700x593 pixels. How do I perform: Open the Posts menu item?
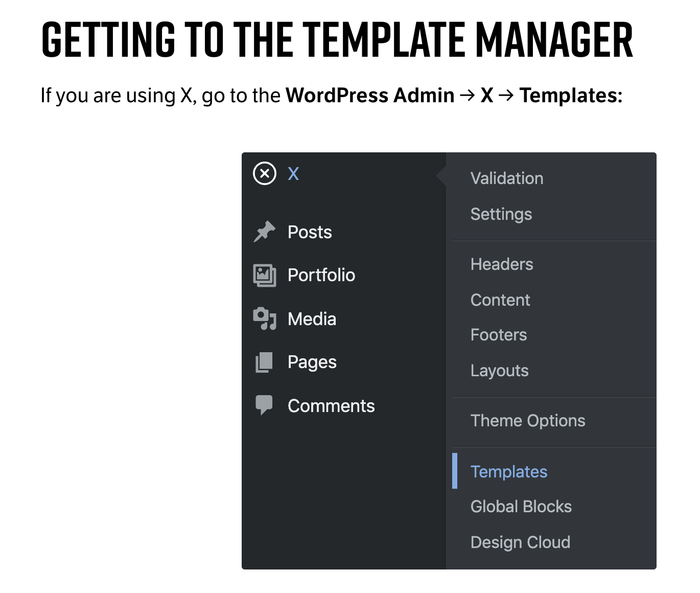(x=310, y=232)
